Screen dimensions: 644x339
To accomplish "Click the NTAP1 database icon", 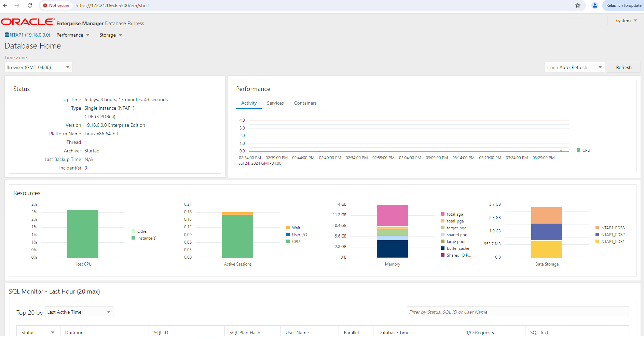I will pyautogui.click(x=7, y=35).
